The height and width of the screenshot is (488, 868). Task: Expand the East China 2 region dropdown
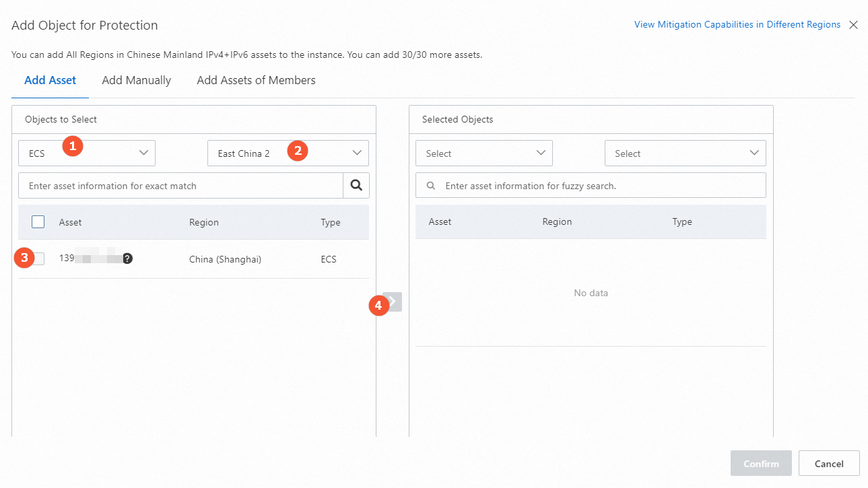coord(288,153)
